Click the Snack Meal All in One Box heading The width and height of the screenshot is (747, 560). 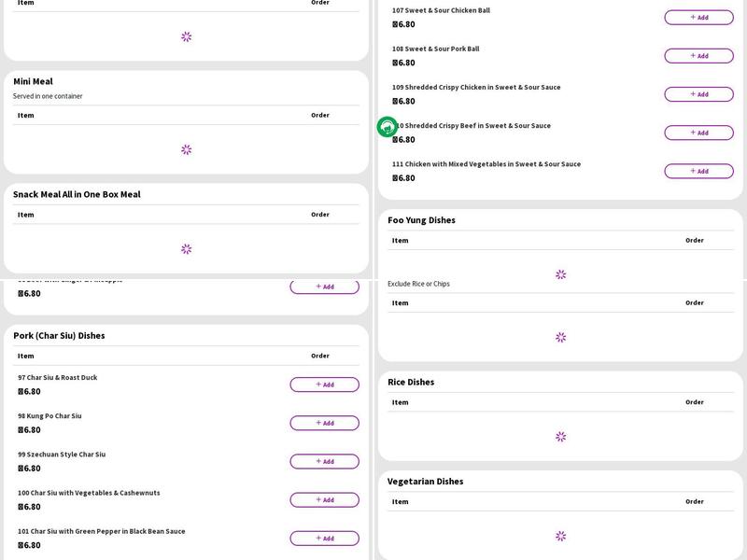click(x=77, y=194)
